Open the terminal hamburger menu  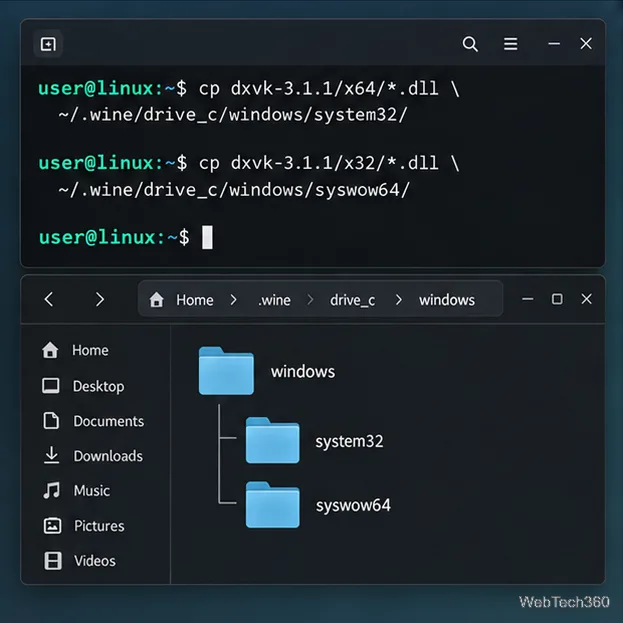pyautogui.click(x=511, y=44)
